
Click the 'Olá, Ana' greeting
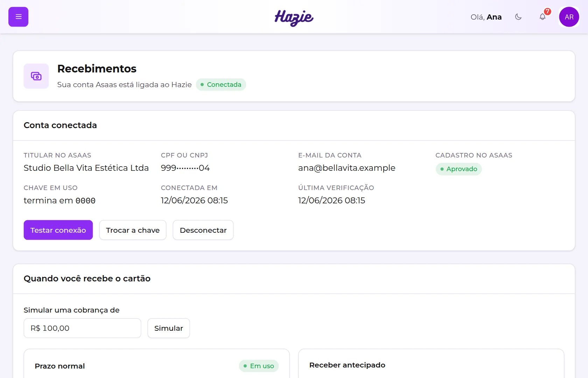click(x=486, y=17)
